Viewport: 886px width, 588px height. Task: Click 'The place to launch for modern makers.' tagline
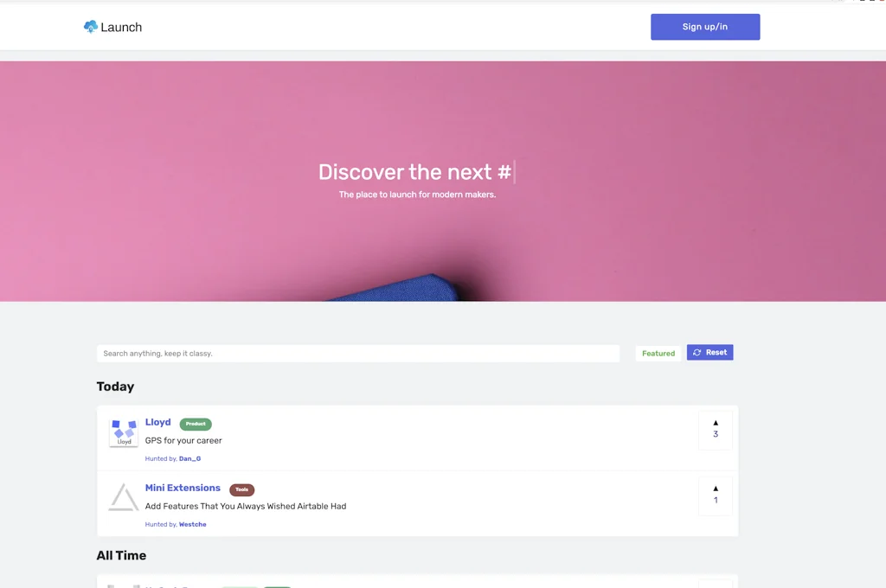tap(418, 195)
